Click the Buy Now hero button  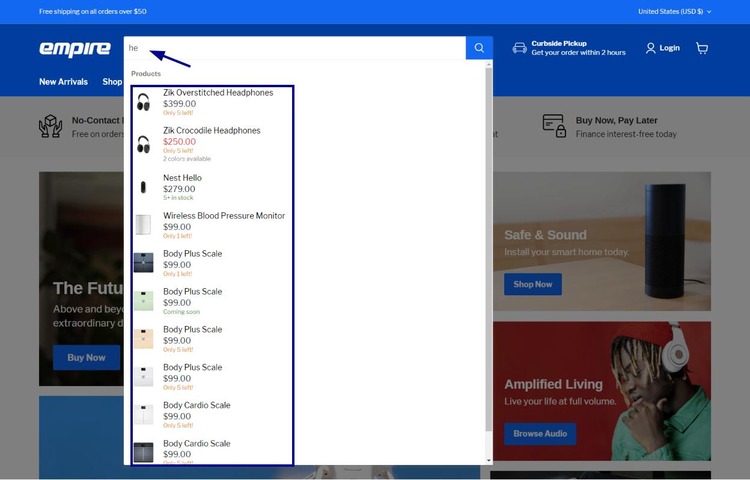[x=86, y=357]
